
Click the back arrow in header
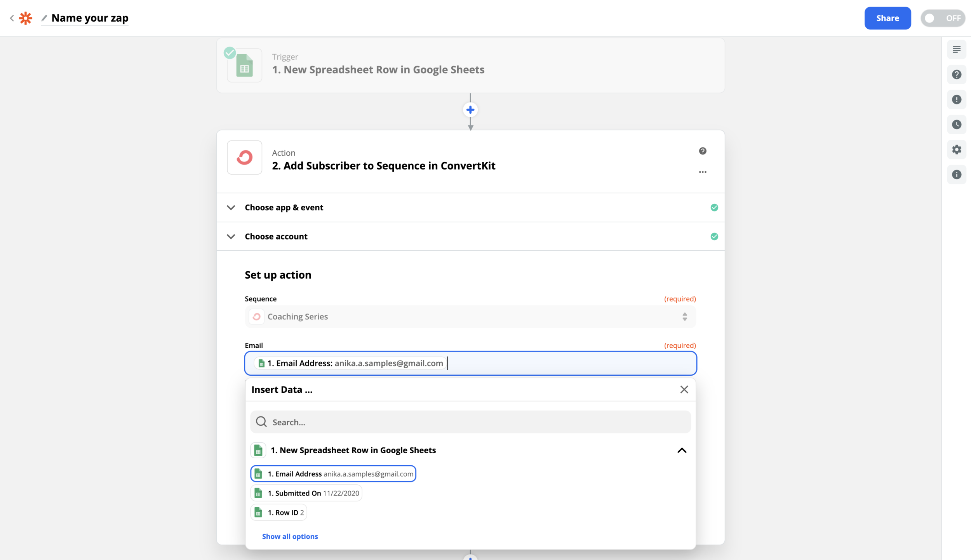(12, 18)
